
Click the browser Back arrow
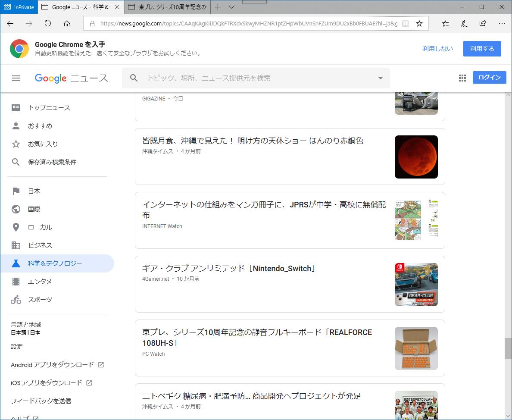click(10, 24)
